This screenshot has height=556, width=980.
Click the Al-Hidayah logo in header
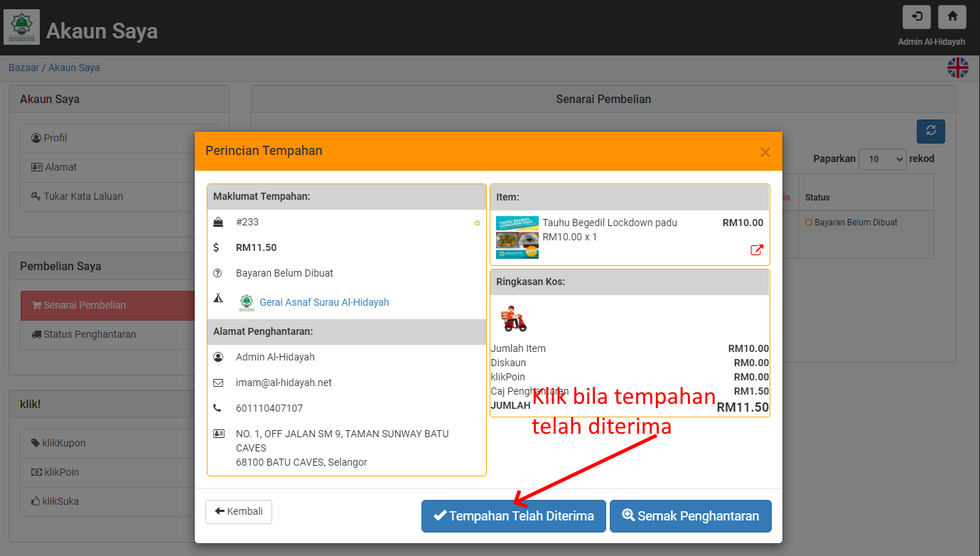(21, 27)
